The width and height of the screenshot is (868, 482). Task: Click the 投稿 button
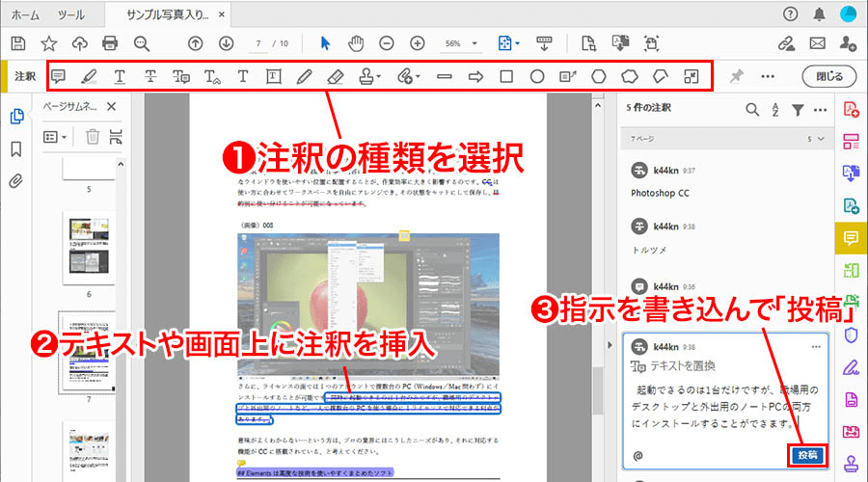point(807,455)
